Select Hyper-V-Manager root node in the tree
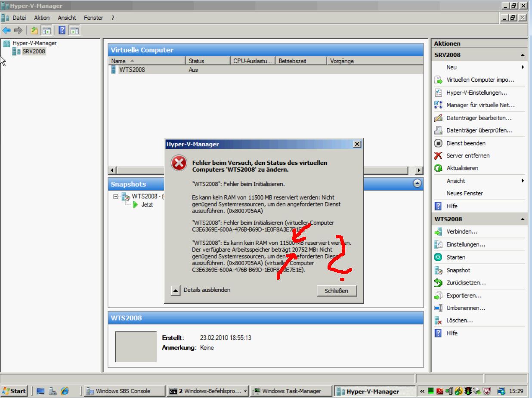This screenshot has width=532, height=398. [34, 43]
